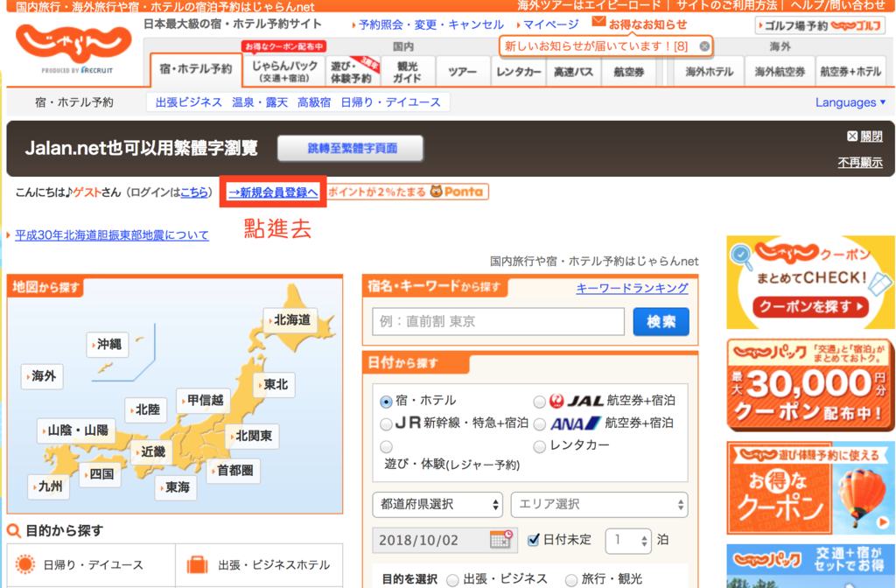The image size is (896, 588).
Task: Open the ツアー tab
Action: [x=462, y=72]
